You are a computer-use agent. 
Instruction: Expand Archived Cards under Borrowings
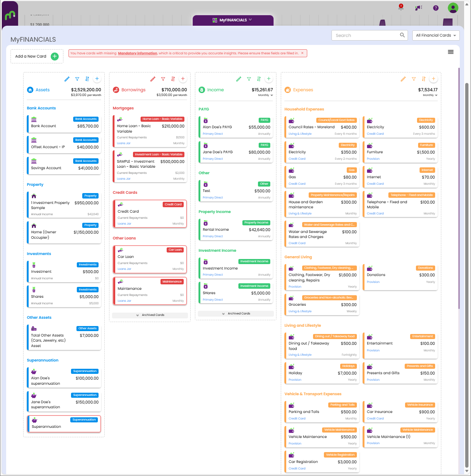pos(150,315)
